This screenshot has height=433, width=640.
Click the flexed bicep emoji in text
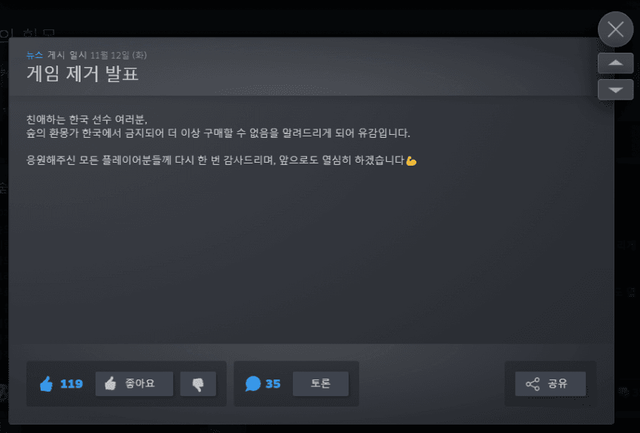point(411,161)
